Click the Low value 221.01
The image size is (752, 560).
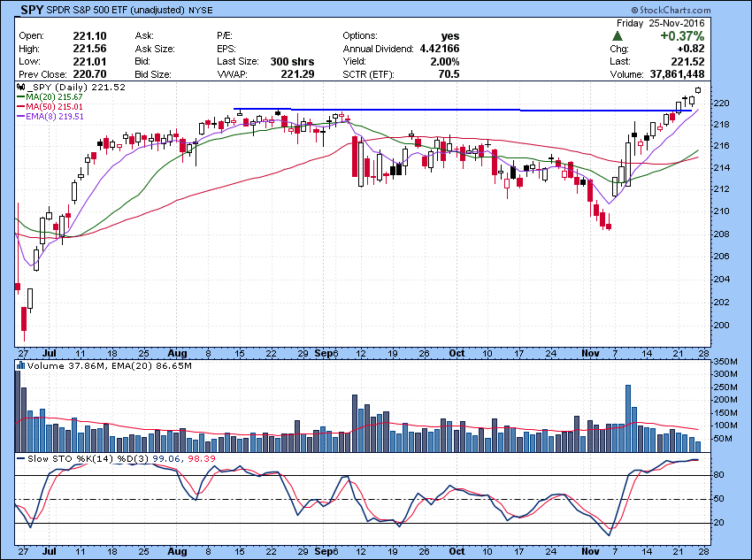89,61
